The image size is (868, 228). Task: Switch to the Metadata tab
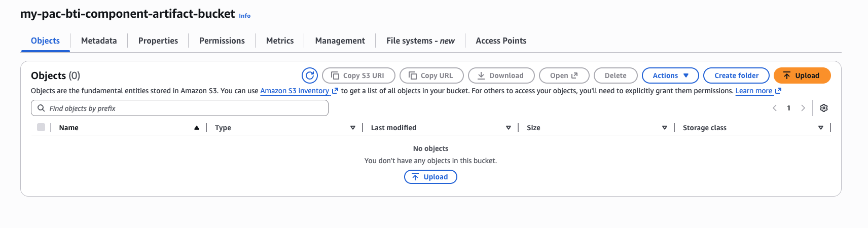pos(99,41)
